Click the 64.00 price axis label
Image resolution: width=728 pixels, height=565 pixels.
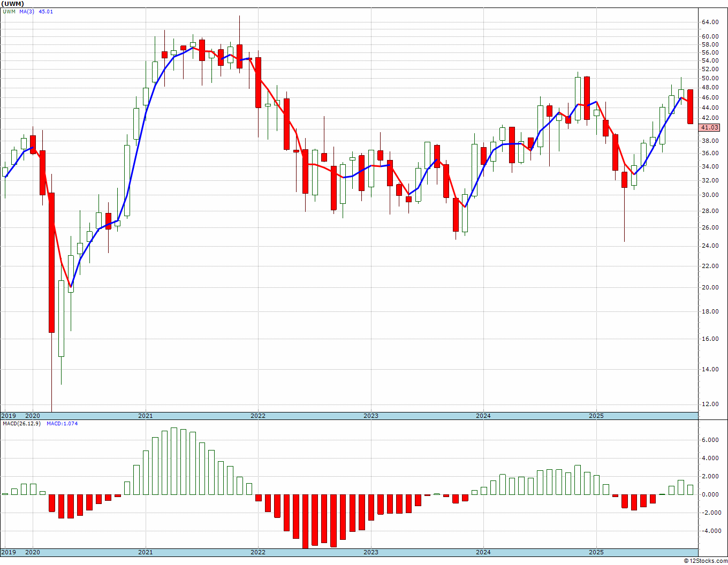tap(710, 22)
